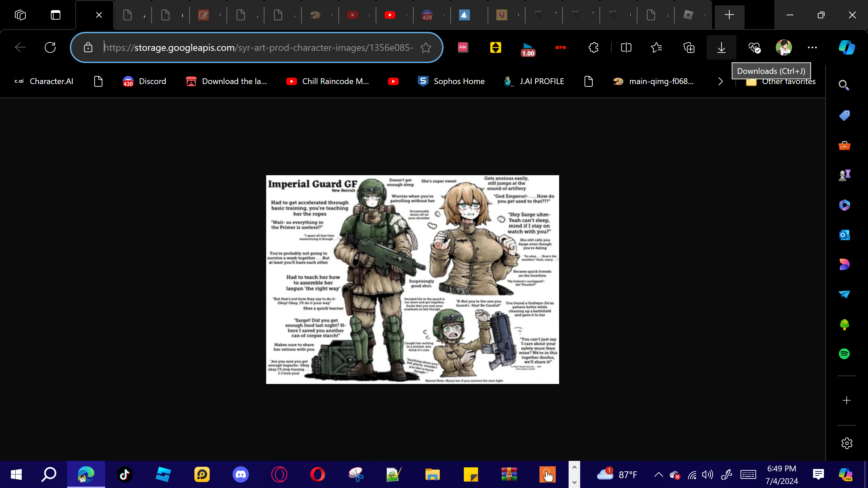Open Discord from the taskbar
Screen dimensions: 868x488
pos(240,474)
